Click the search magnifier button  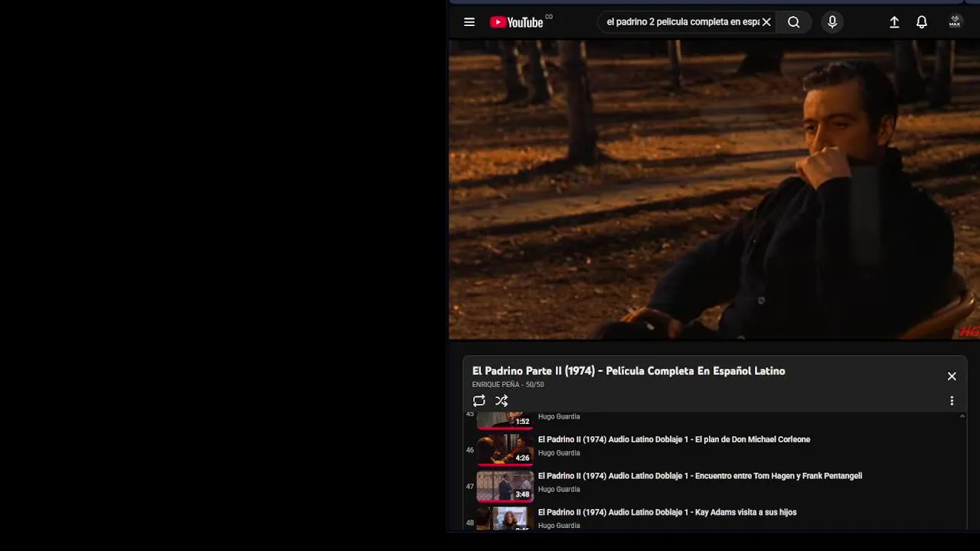tap(794, 22)
